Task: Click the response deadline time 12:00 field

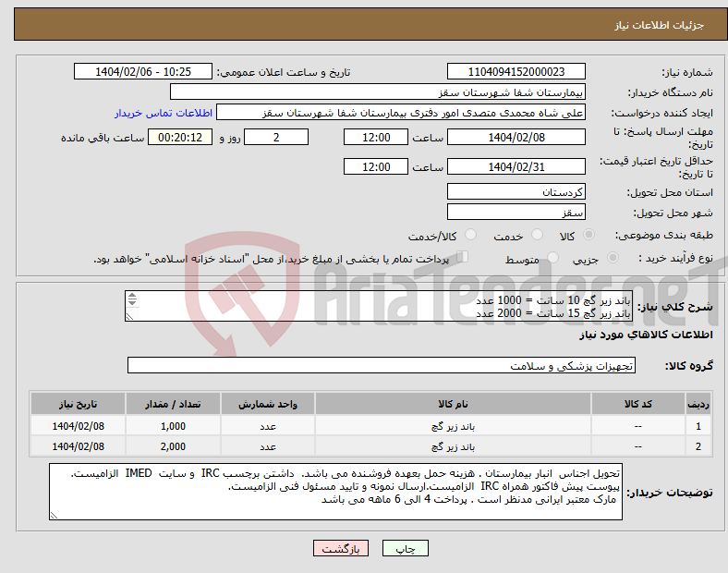Action: click(x=376, y=138)
